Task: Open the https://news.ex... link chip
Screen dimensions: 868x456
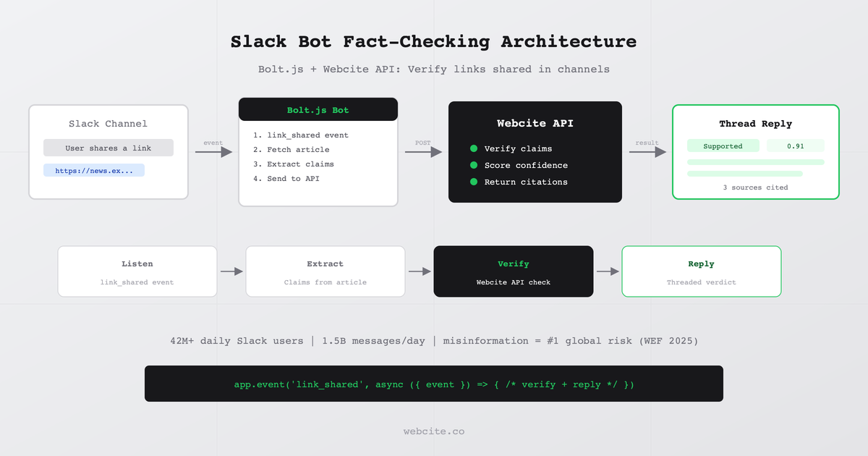Action: click(94, 170)
